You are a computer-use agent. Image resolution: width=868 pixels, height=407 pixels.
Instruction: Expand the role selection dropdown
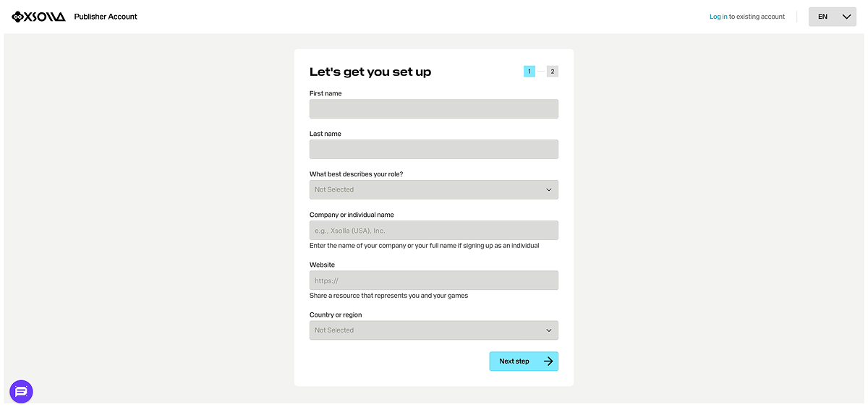433,190
